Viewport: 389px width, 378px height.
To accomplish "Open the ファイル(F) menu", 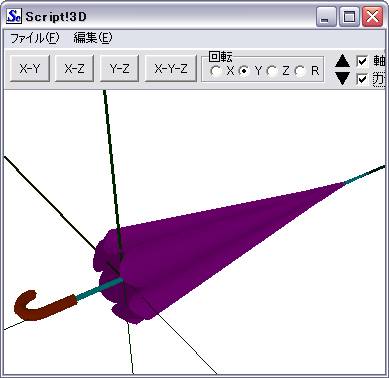I will click(x=34, y=38).
